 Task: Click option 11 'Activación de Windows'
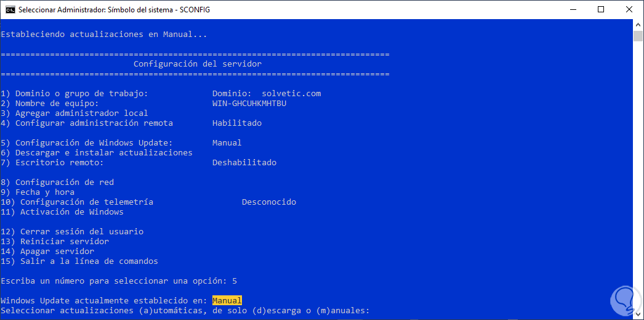click(62, 212)
